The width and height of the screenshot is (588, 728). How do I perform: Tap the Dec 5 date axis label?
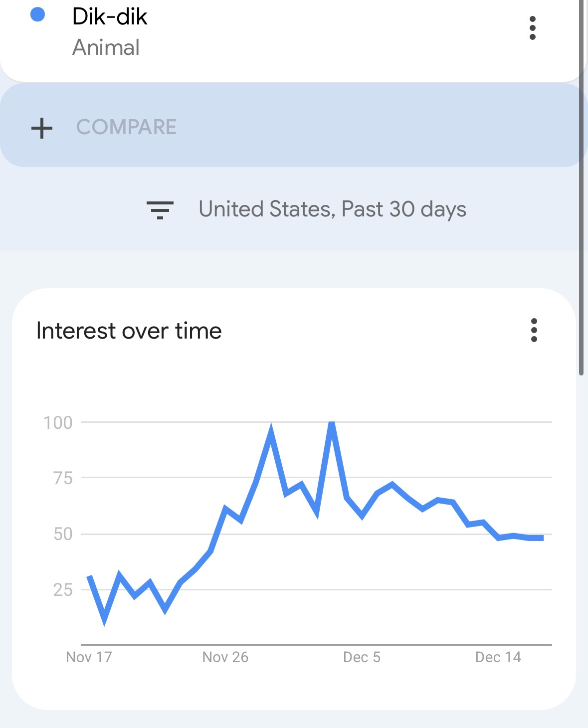362,657
